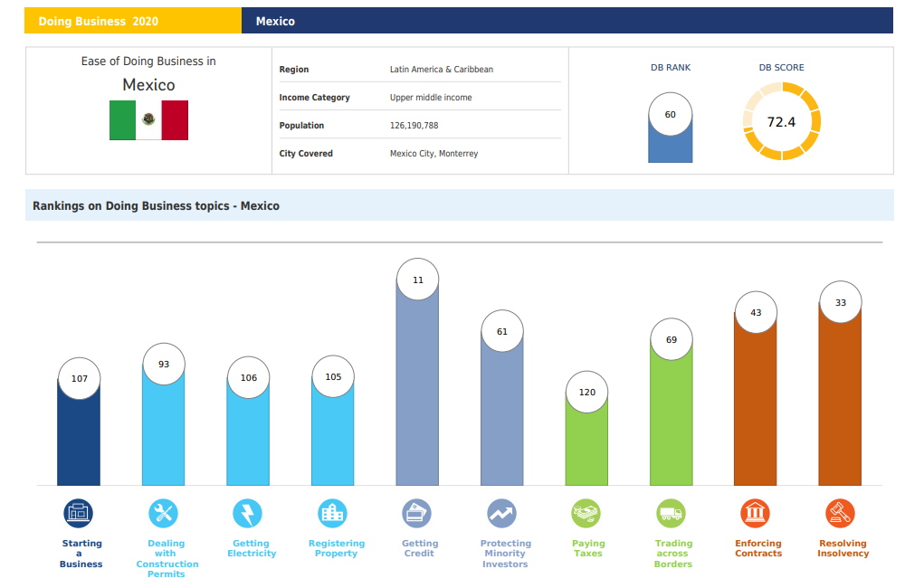Screen dimensions: 905x588
Task: Click the City Covered field label
Action: (306, 154)
